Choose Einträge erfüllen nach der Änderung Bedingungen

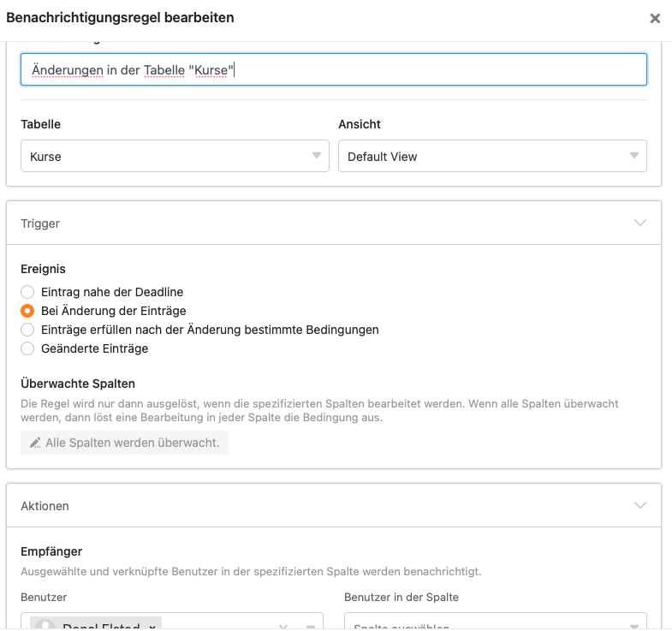click(27, 330)
